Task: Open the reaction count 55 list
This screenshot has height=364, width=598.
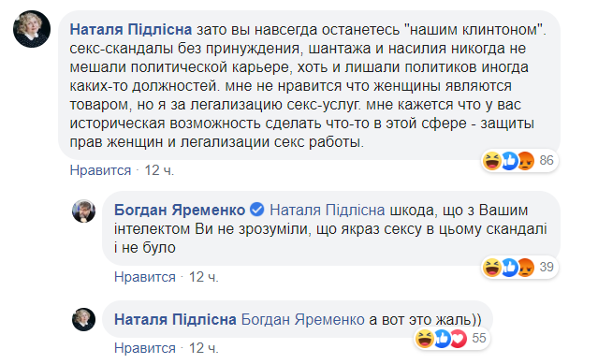Action: click(x=479, y=338)
